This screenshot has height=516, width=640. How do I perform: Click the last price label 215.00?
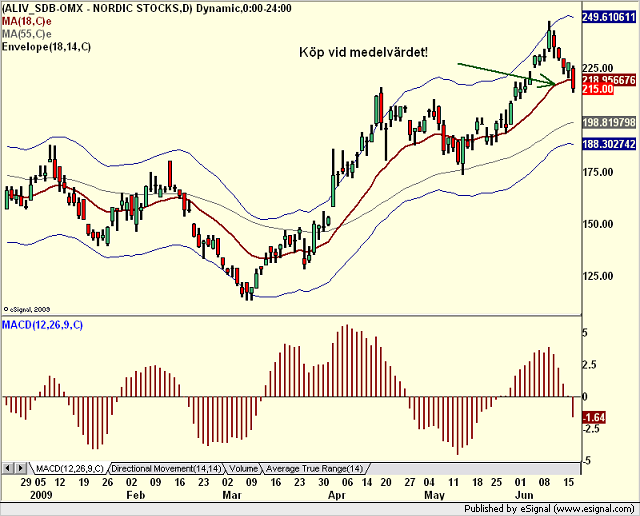click(598, 89)
